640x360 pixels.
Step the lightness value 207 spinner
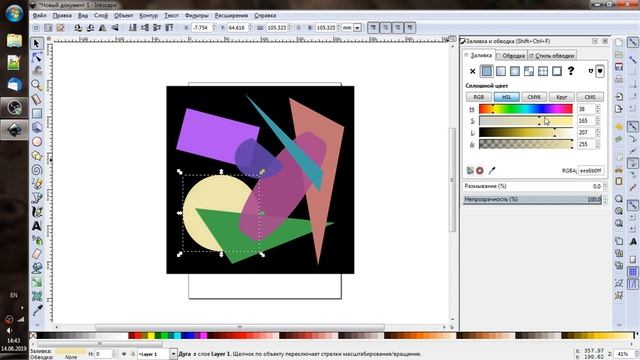coord(598,133)
